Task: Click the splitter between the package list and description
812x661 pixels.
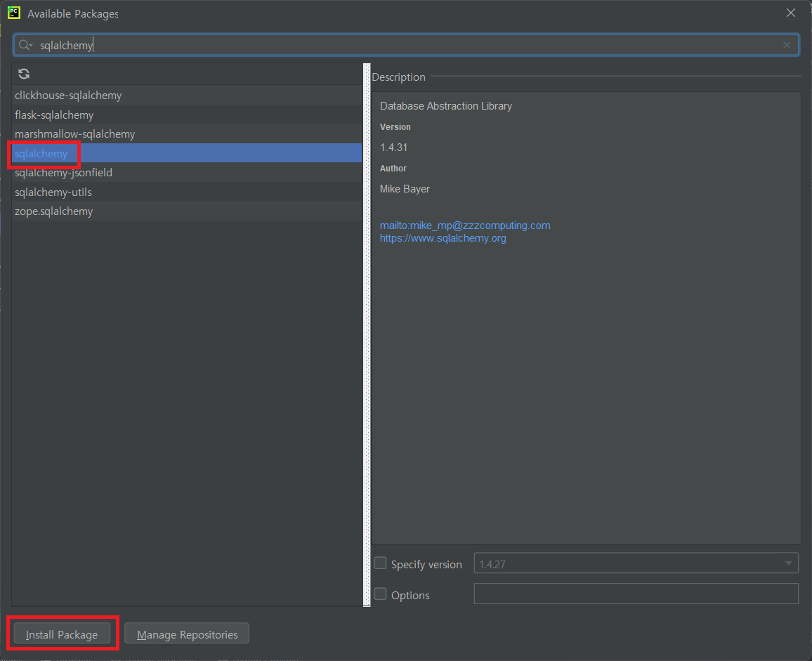Action: point(367,334)
